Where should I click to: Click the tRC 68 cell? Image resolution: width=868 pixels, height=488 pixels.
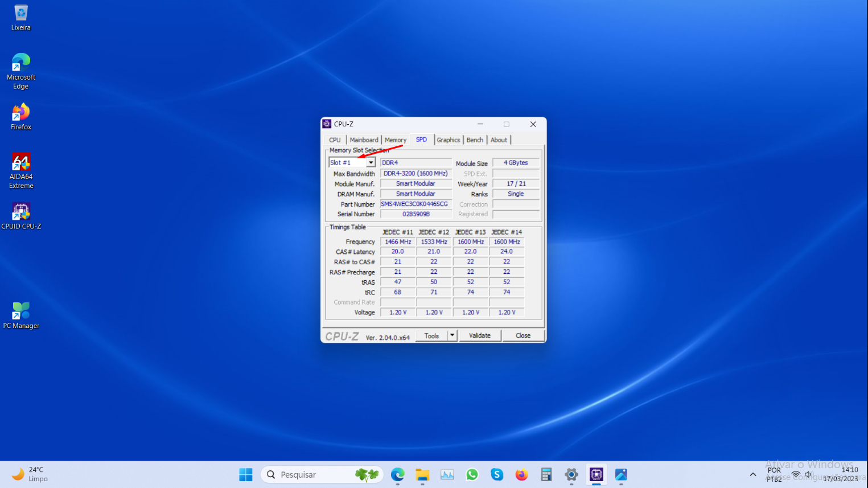[x=398, y=292]
